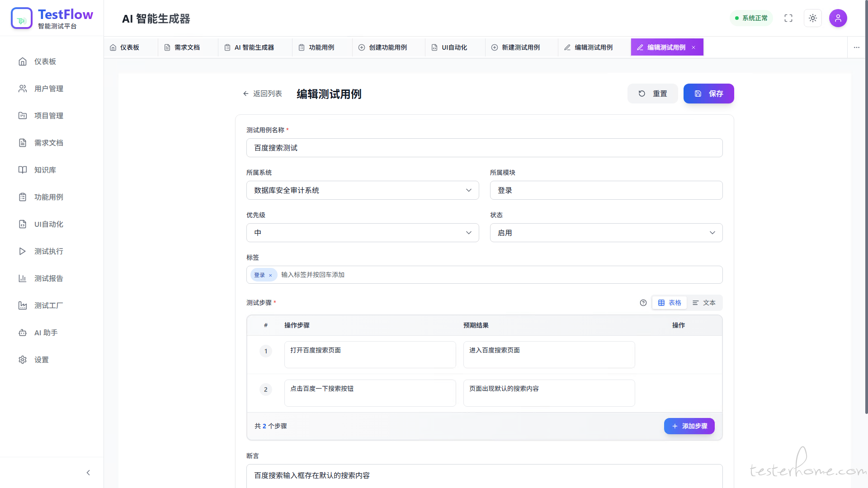Open the UI自动化 tab

click(x=454, y=47)
